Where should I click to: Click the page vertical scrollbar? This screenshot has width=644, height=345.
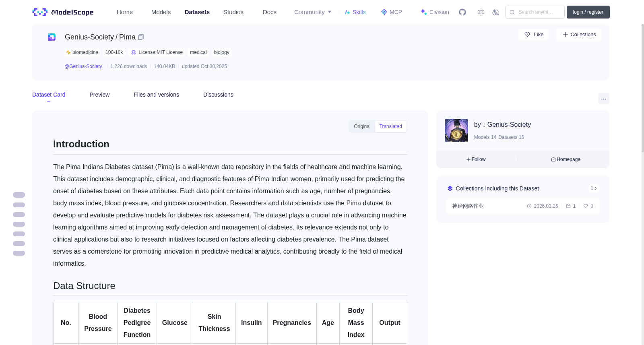tap(642, 88)
